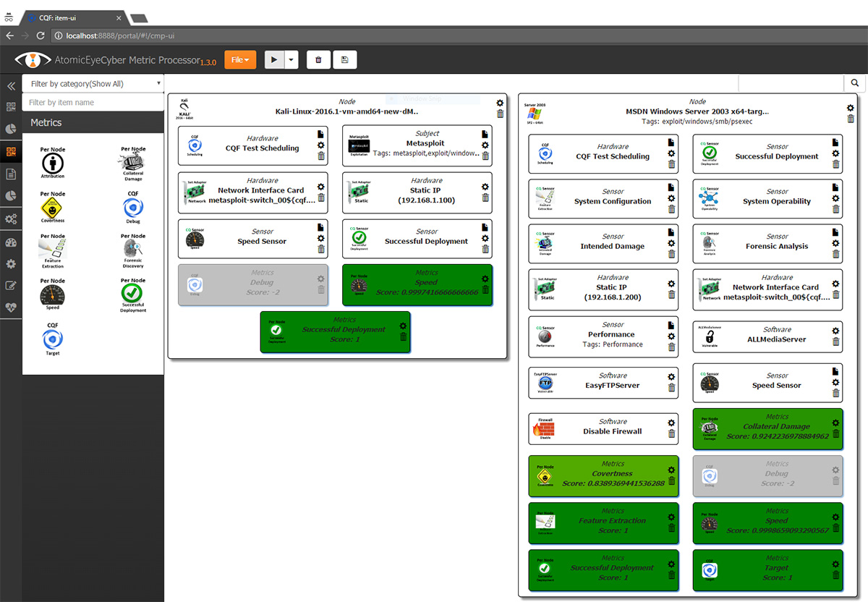Click the Run (play) button in toolbar
868x602 pixels.
(273, 60)
